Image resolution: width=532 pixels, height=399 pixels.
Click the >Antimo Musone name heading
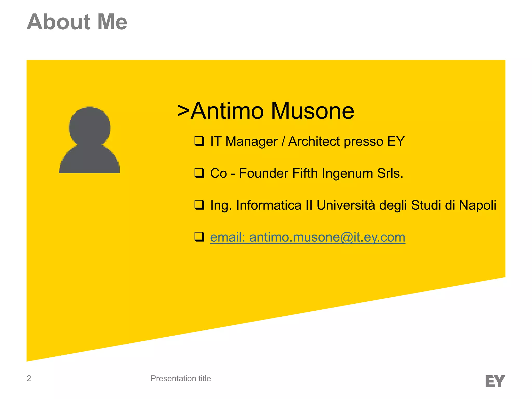(265, 111)
